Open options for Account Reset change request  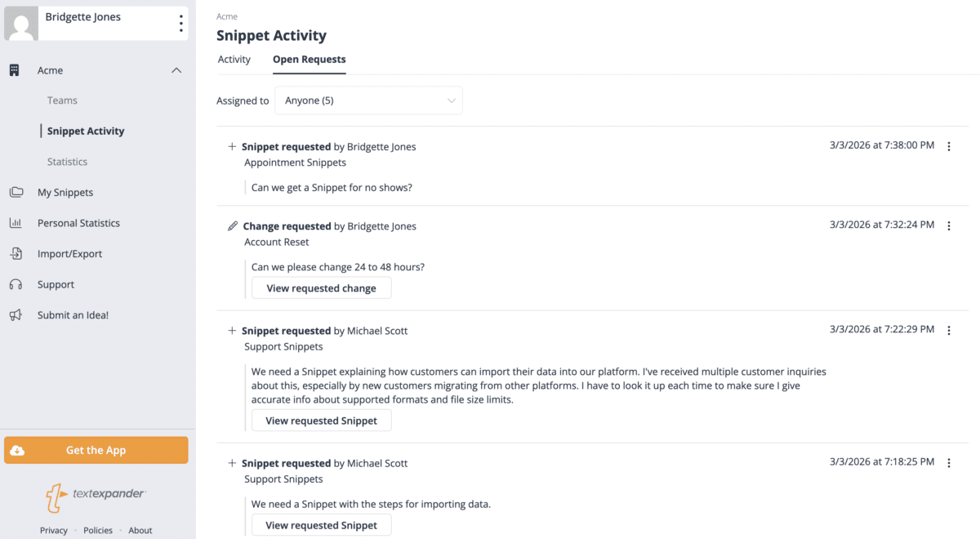point(948,226)
